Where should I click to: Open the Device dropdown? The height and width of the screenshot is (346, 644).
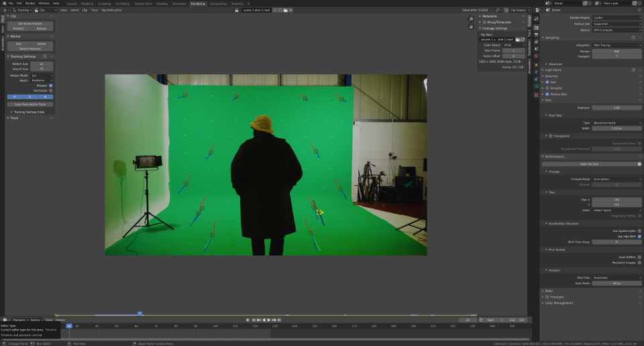point(616,30)
